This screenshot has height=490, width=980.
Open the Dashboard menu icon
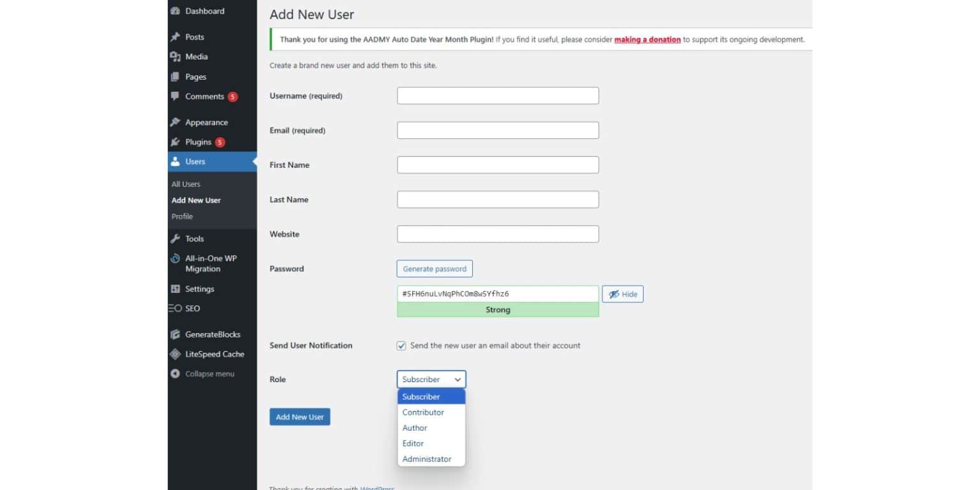(x=175, y=11)
